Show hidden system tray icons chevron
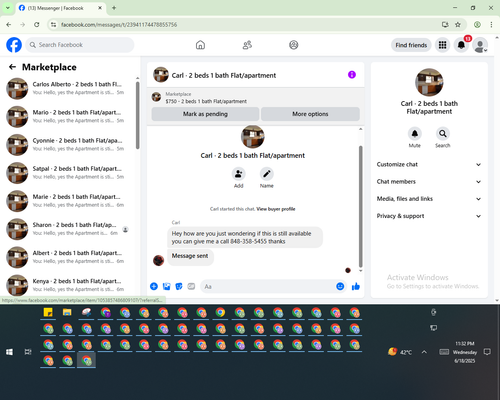This screenshot has width=500, height=400. [424, 352]
